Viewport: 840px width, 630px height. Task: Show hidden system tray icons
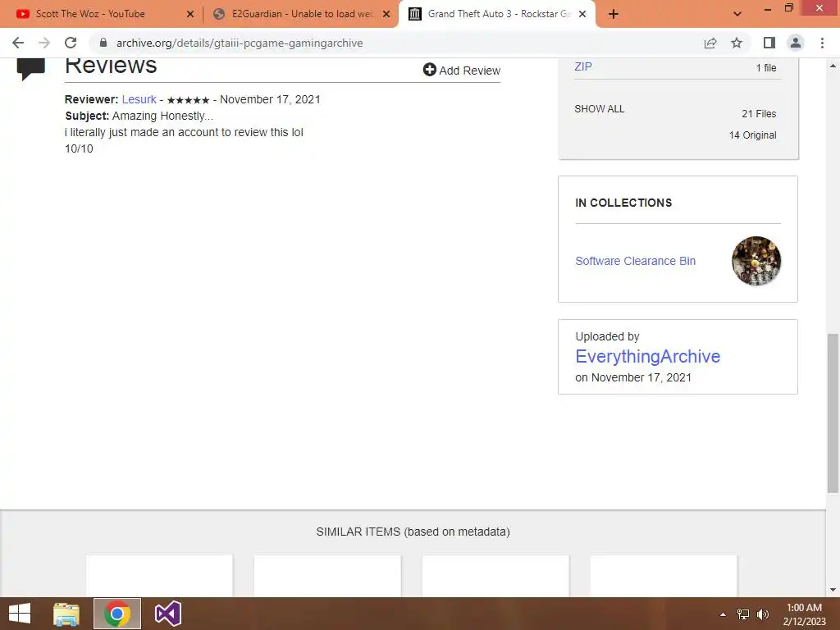tap(724, 614)
